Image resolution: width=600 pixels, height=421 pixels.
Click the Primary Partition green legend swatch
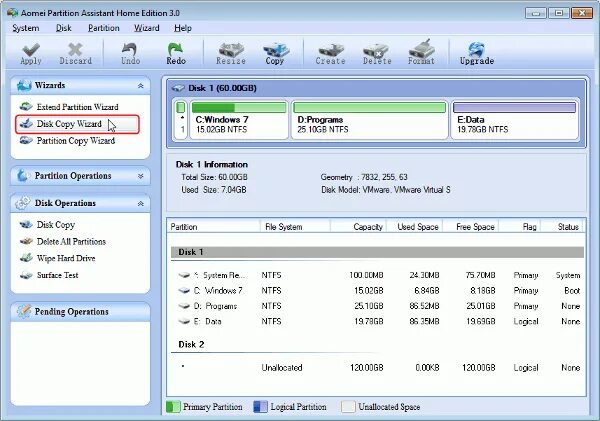pos(173,406)
